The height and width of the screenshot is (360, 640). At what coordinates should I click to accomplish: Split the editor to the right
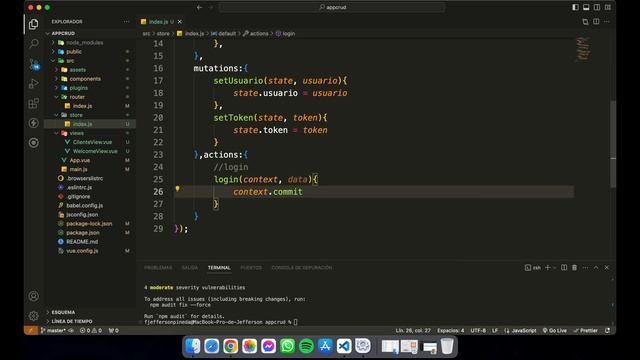tap(596, 22)
